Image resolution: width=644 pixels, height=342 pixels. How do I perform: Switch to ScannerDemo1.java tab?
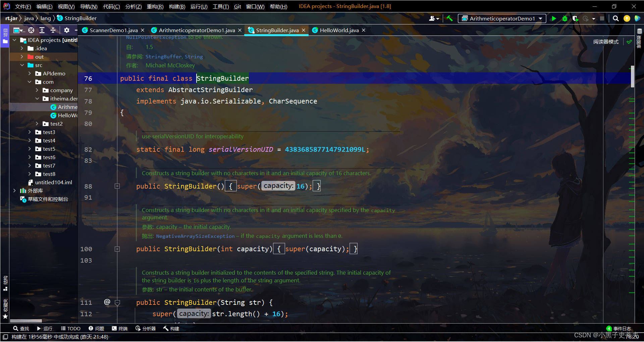pyautogui.click(x=113, y=30)
